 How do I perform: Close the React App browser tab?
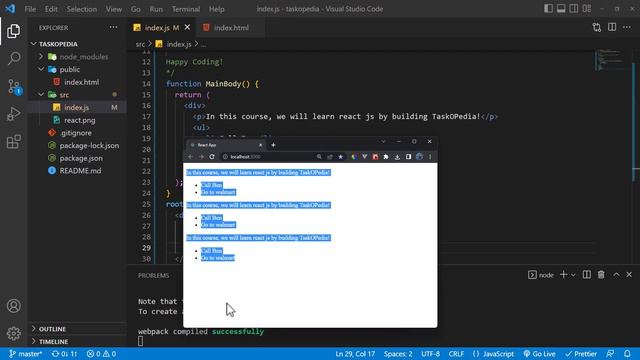pos(260,145)
